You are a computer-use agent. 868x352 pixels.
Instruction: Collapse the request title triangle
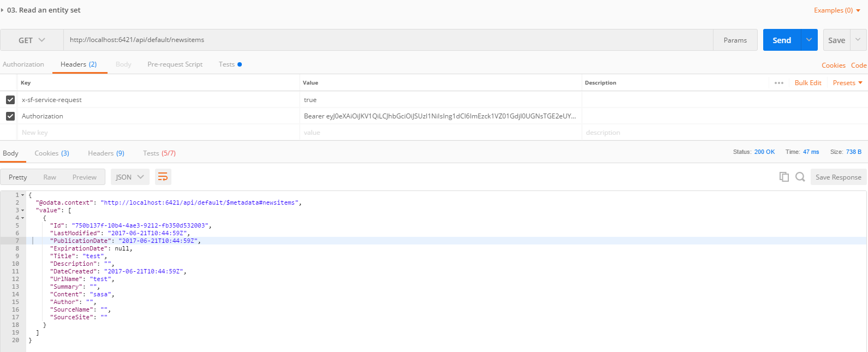tap(2, 10)
